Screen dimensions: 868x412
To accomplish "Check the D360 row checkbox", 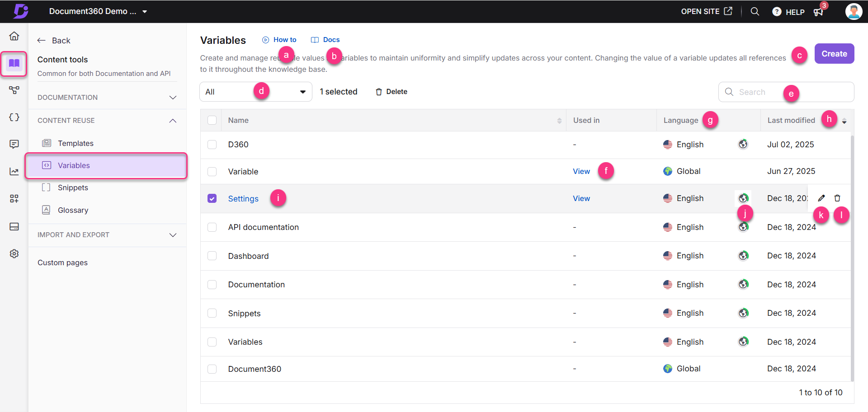I will 212,145.
